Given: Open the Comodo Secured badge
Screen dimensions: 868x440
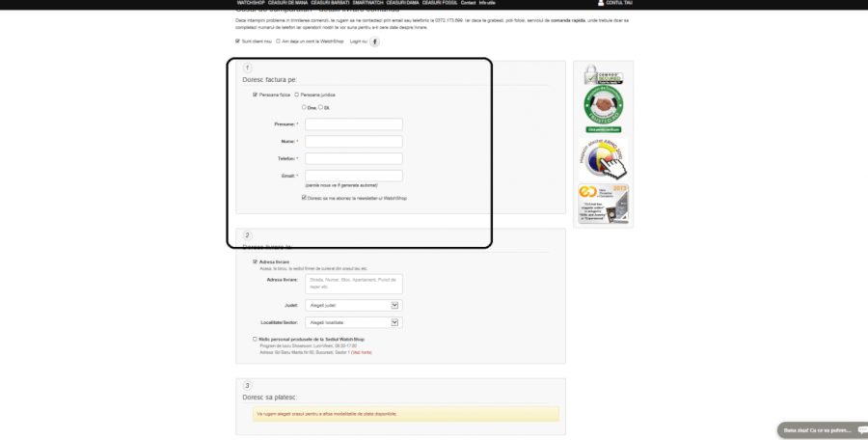Looking at the screenshot, I should click(x=603, y=75).
